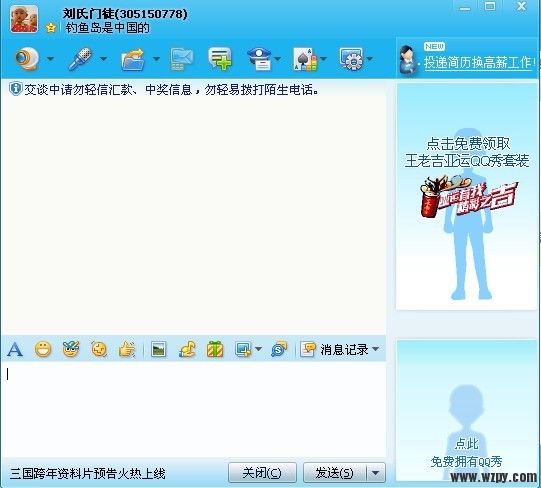Expand the report icon dropdown arrow
This screenshot has height=488, width=541.
coord(277,59)
